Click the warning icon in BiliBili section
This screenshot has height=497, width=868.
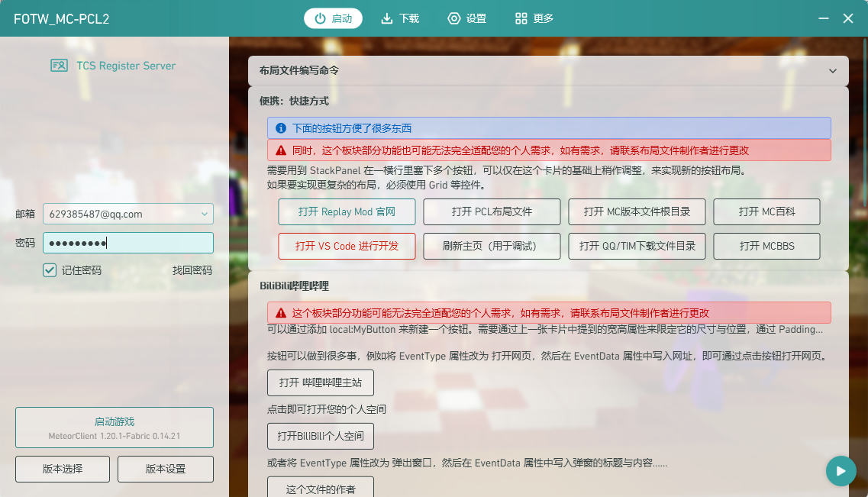[x=281, y=313]
